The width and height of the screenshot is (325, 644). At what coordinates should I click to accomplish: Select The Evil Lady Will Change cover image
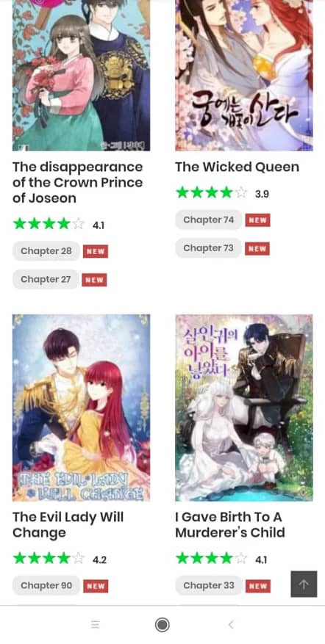pyautogui.click(x=81, y=408)
